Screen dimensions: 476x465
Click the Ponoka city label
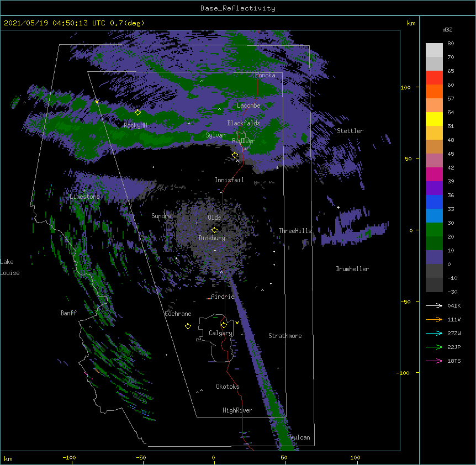pos(265,75)
